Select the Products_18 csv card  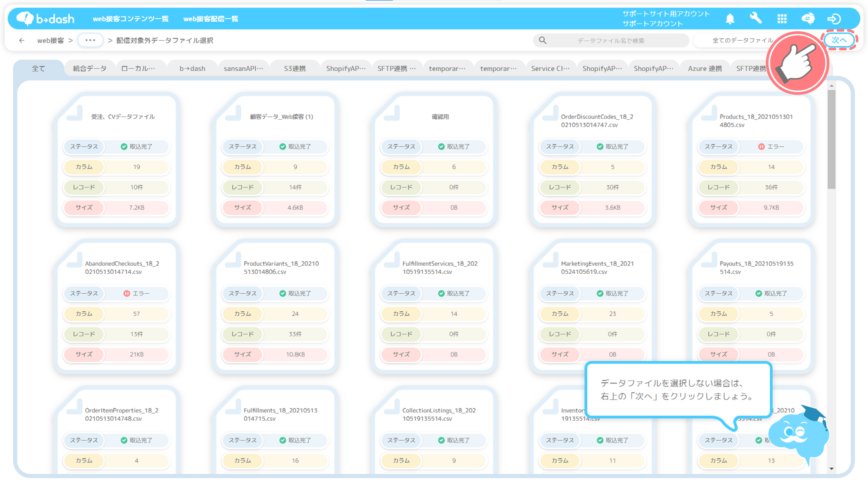[x=751, y=160]
